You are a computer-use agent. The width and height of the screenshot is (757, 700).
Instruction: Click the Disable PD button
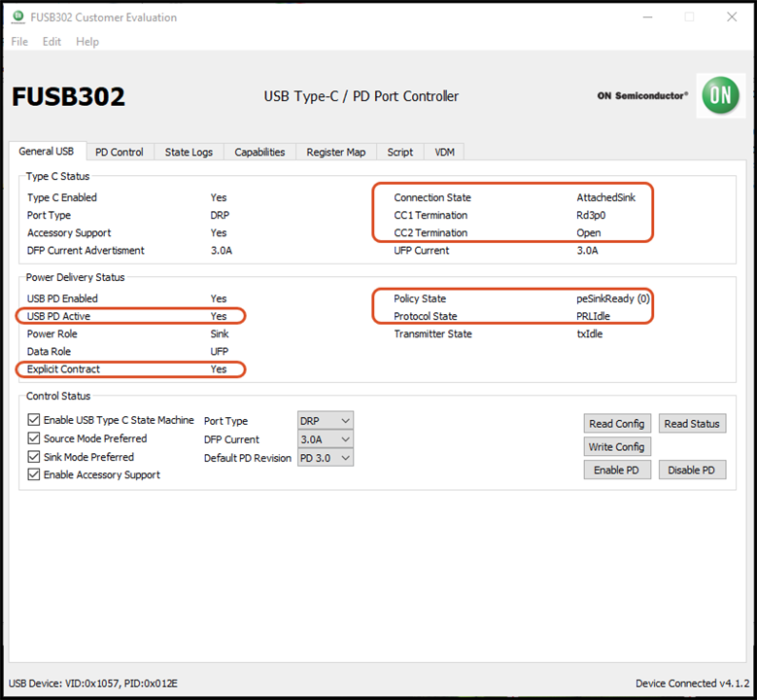coord(692,470)
